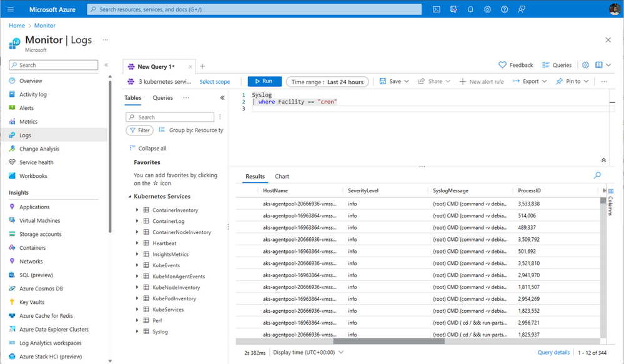Open the Help question mark icon
The height and width of the screenshot is (364, 624).
504,9
